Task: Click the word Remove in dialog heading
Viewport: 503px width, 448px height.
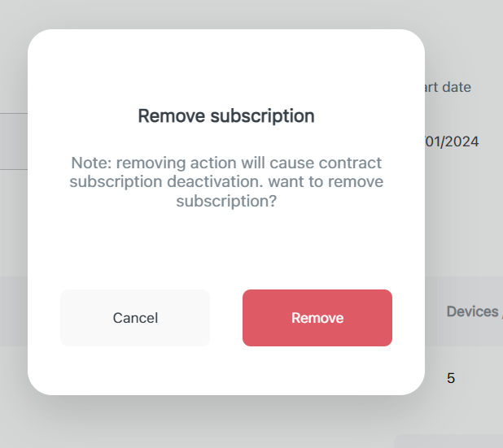Action: pyautogui.click(x=171, y=115)
